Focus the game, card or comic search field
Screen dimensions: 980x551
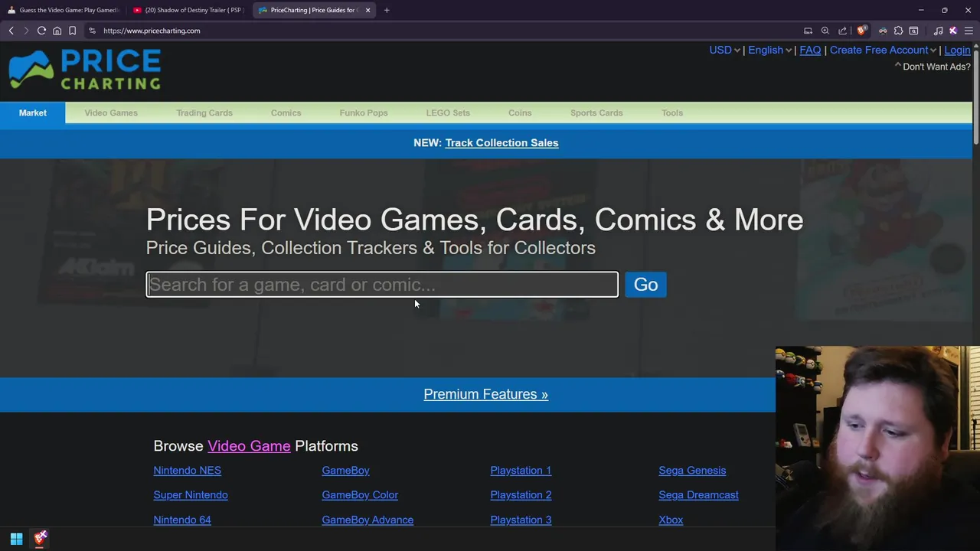[x=382, y=285]
